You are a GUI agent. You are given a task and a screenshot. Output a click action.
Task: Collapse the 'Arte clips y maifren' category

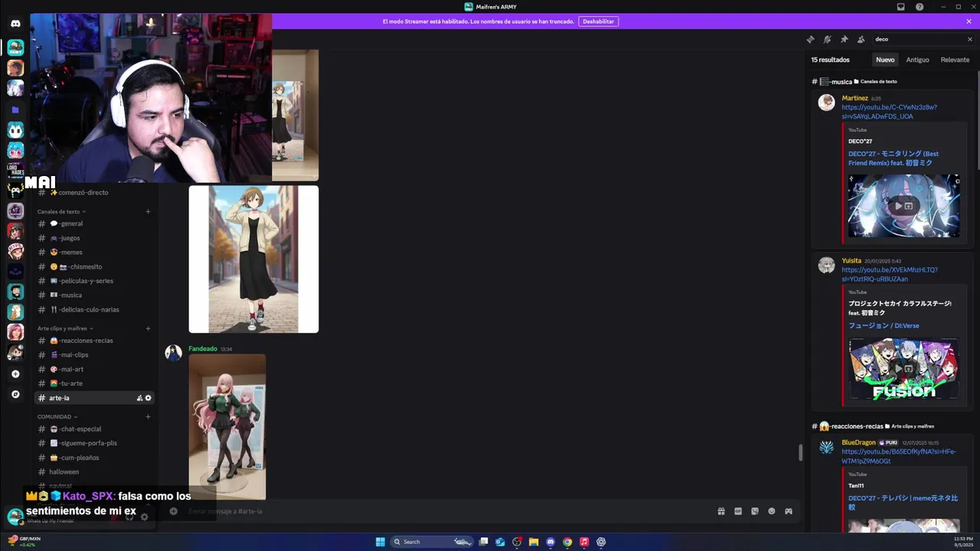pyautogui.click(x=65, y=328)
